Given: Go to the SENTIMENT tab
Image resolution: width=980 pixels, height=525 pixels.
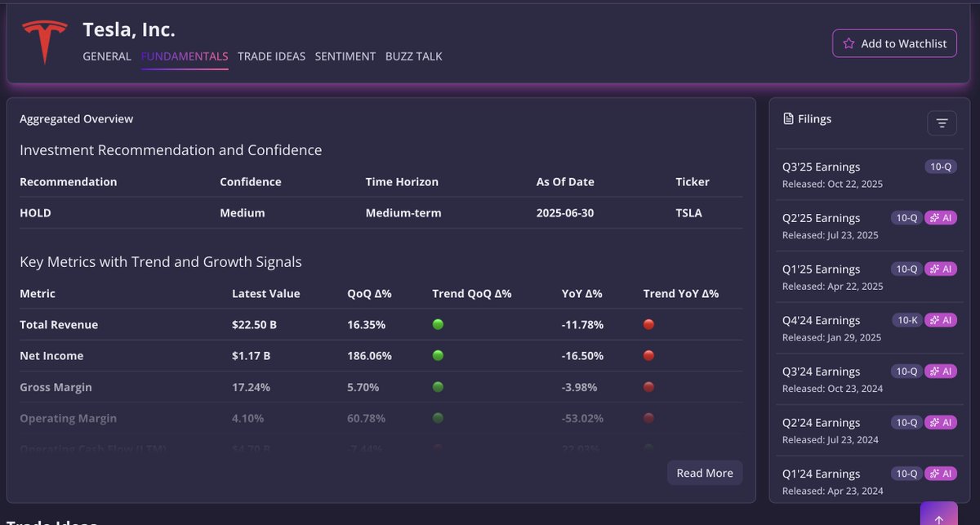Looking at the screenshot, I should pos(345,56).
